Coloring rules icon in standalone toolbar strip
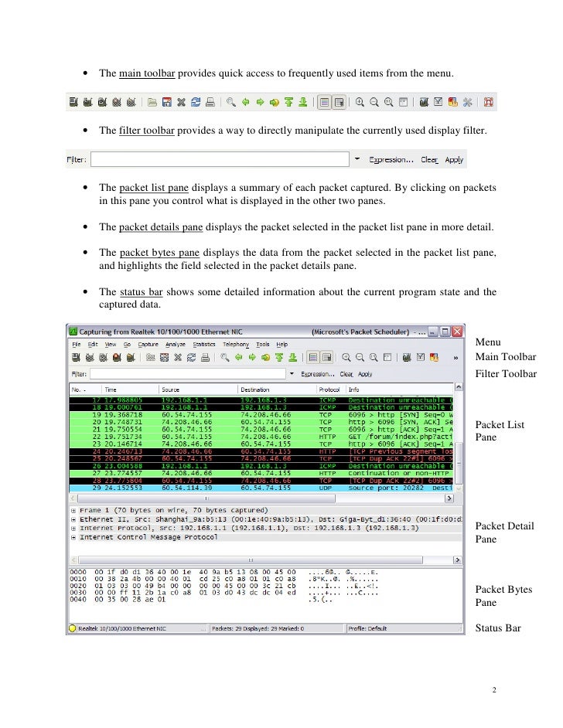Viewport: 563px width, 728px height. [453, 102]
